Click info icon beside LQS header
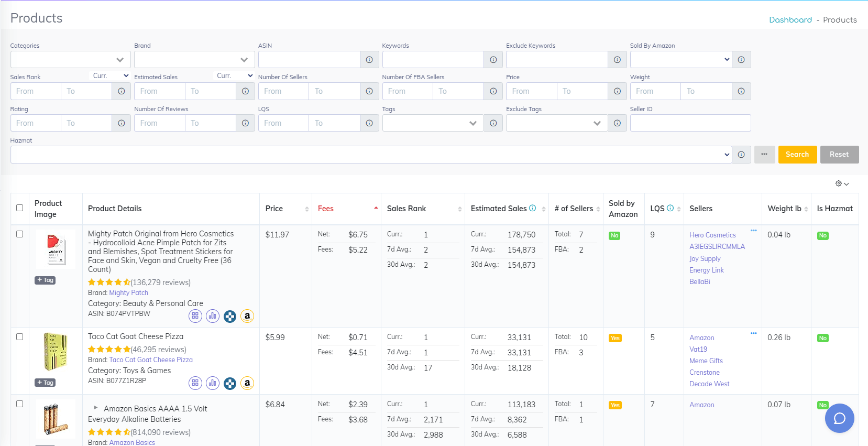Viewport: 868px width, 446px height. (x=670, y=208)
